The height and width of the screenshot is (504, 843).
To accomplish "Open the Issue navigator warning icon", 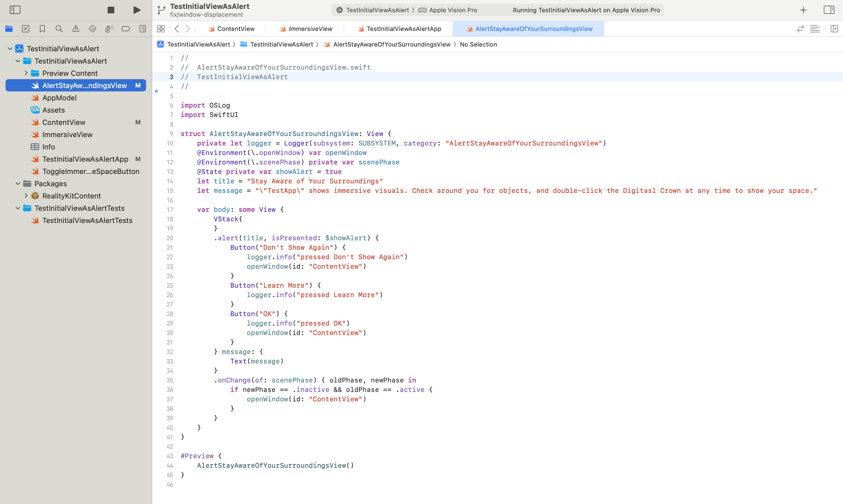I will coord(76,29).
